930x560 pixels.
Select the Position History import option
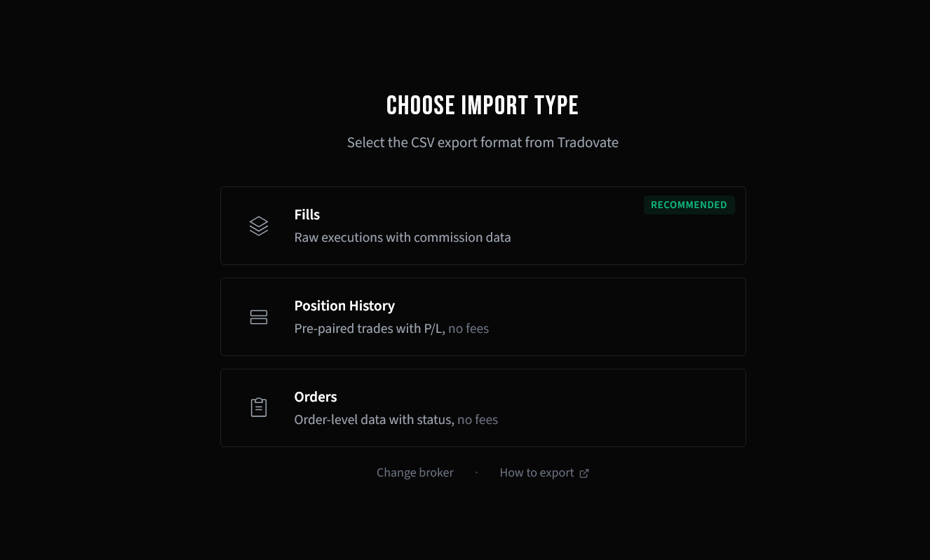click(483, 316)
